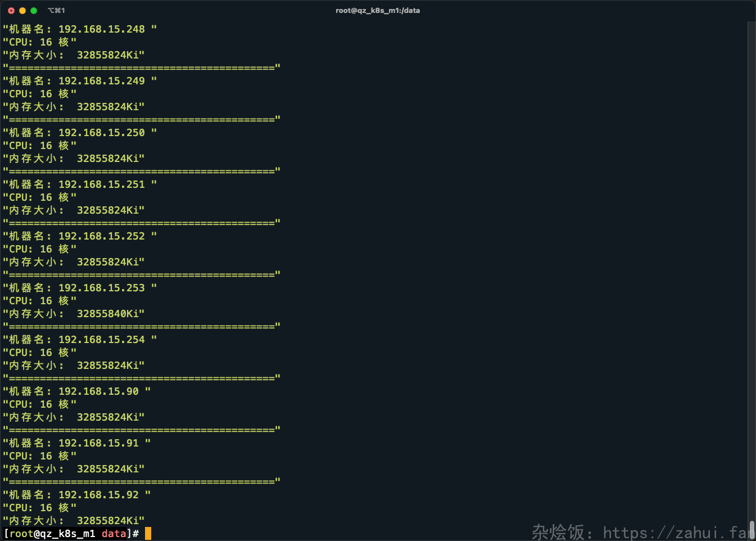
Task: Click the ⌥⌘1 window shortcut indicator
Action: 56,11
